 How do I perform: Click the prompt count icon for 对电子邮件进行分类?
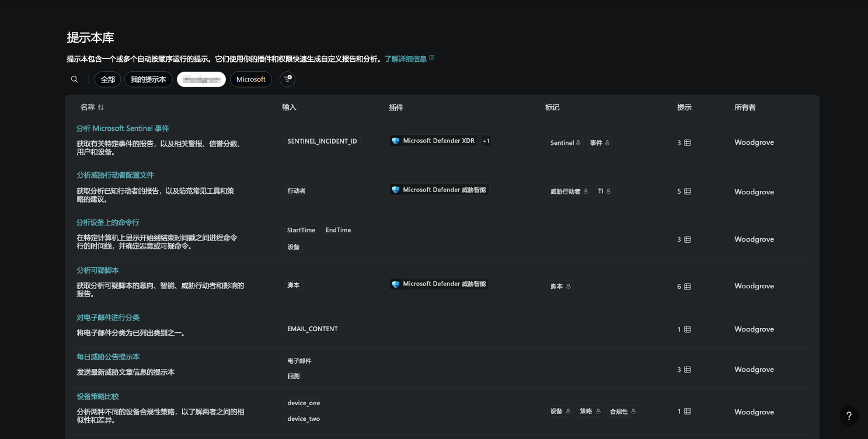pos(688,329)
